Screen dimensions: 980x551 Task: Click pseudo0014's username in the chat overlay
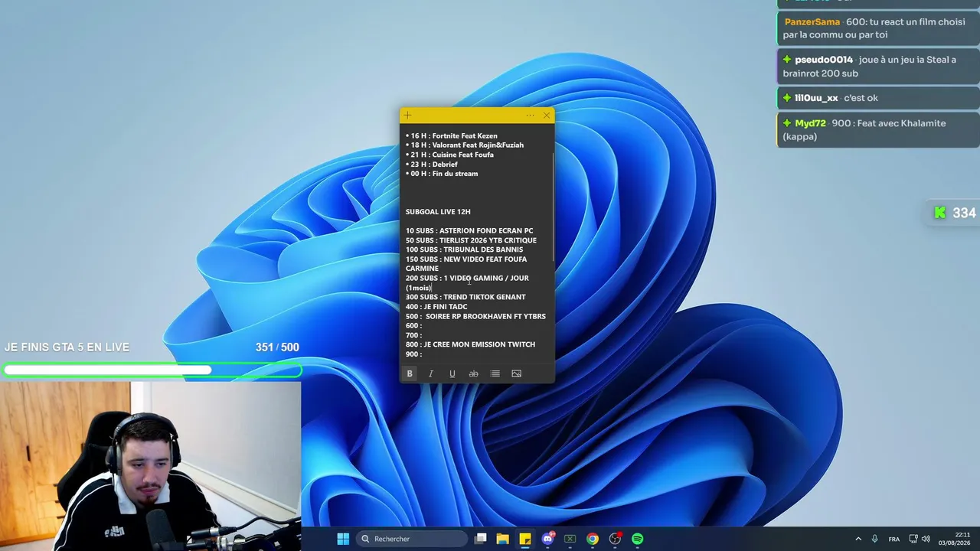824,60
